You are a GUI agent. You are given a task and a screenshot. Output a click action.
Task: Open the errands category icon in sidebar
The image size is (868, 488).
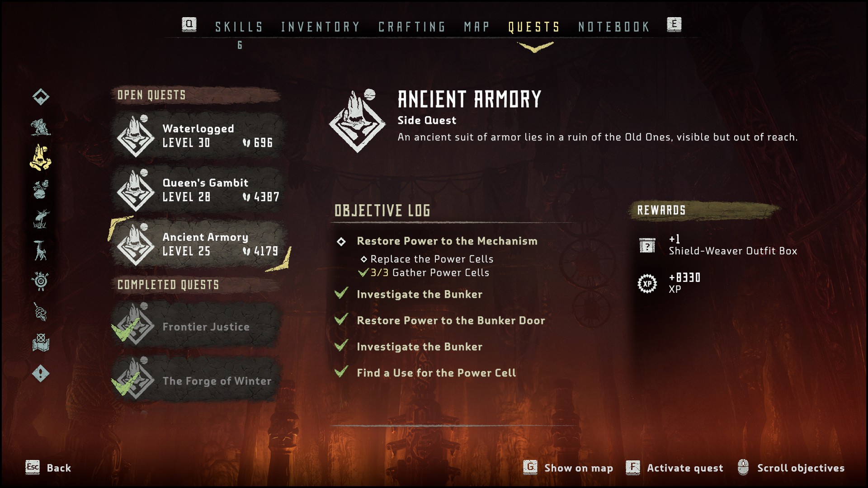point(41,189)
